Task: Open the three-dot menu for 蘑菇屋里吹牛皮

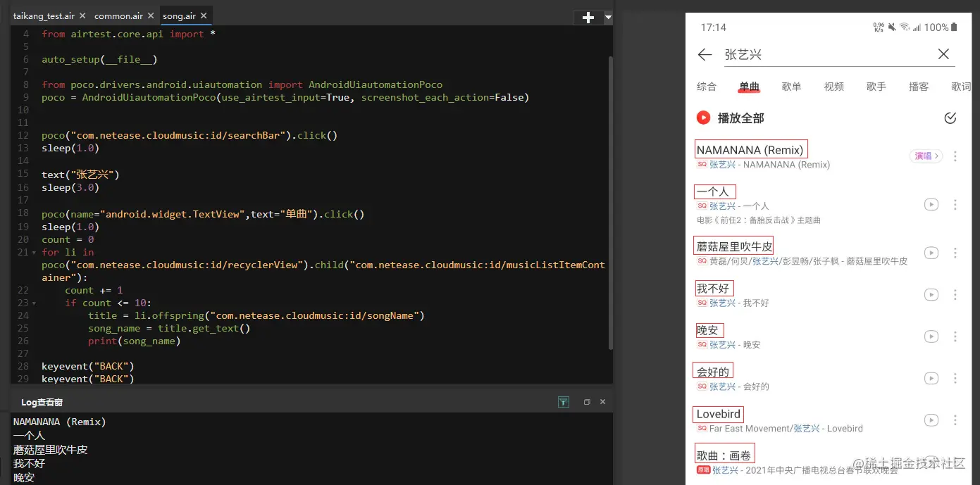Action: tap(955, 253)
